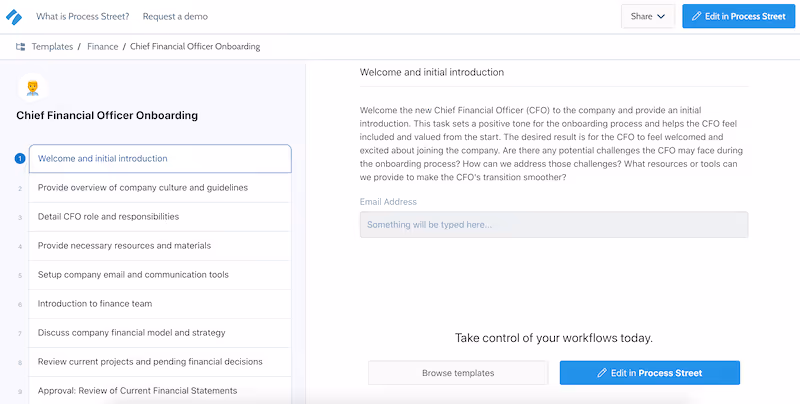This screenshot has width=800, height=404.
Task: Click the templates breadcrumb tree icon
Action: [x=20, y=47]
